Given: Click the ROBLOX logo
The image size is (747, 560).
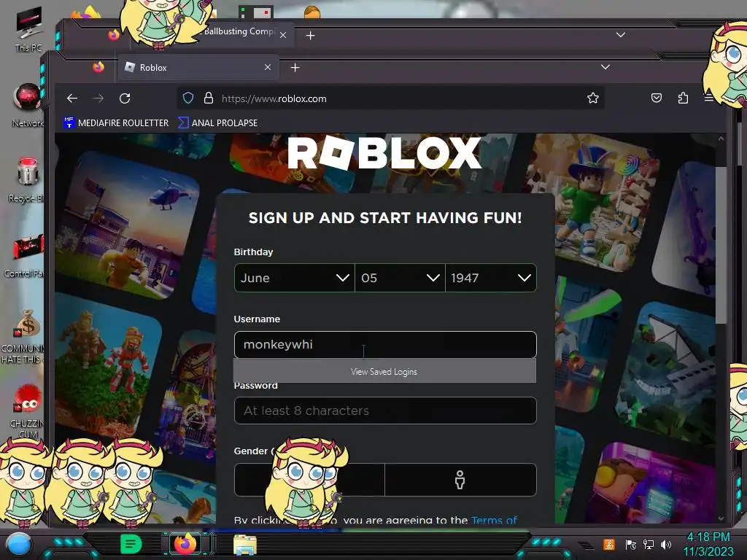Looking at the screenshot, I should [384, 153].
